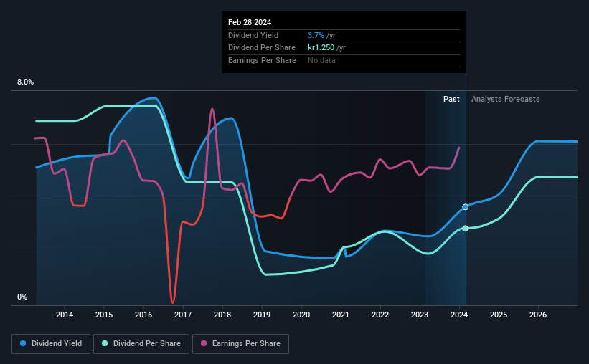
Task: Select the 2021 x-axis label
Action: (341, 315)
